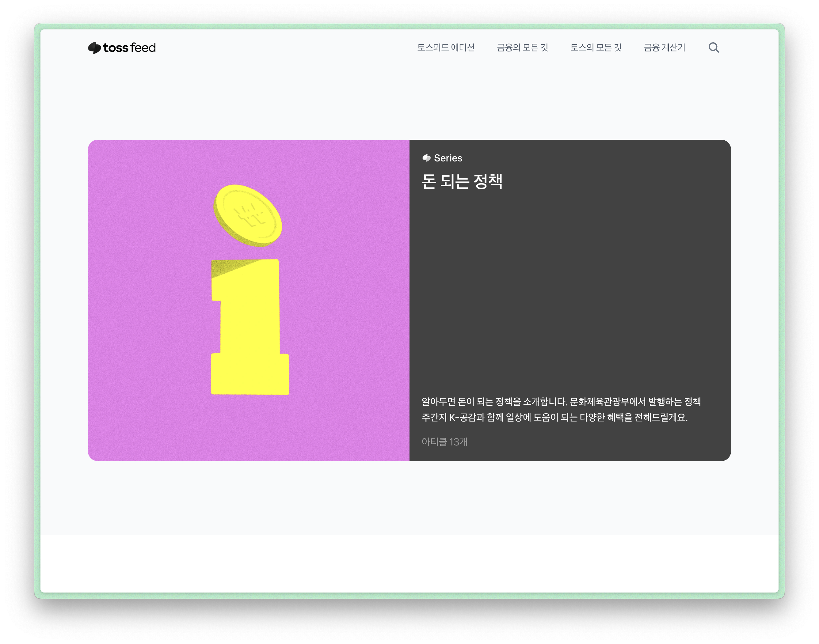Click the 'toss' wordmark in the header
The width and height of the screenshot is (819, 644).
point(116,48)
